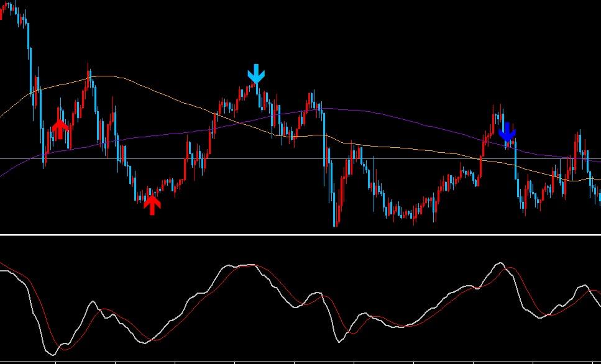Select the light blue down arrow signal
601x364 pixels.
(256, 74)
